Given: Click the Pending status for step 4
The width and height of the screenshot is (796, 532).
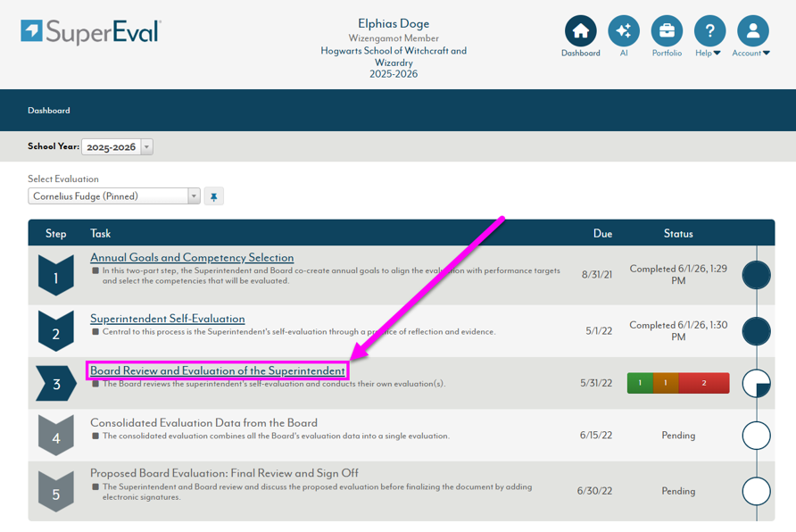Looking at the screenshot, I should (678, 436).
